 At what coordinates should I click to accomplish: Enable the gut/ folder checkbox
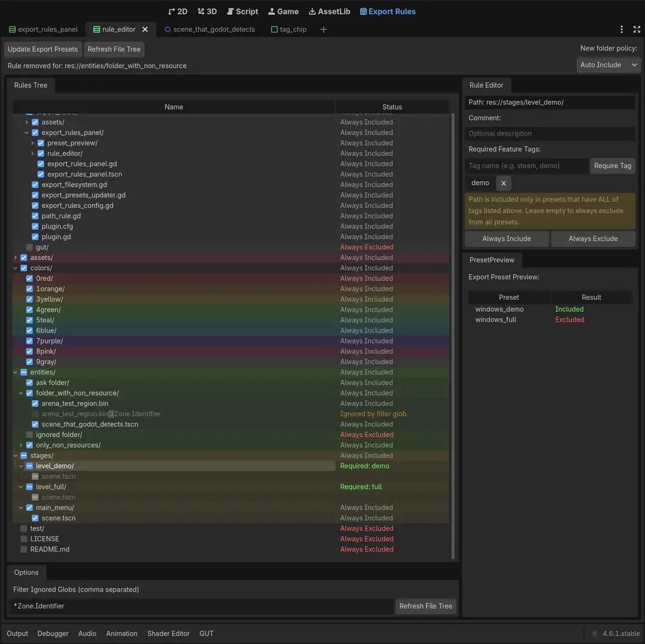coord(29,247)
